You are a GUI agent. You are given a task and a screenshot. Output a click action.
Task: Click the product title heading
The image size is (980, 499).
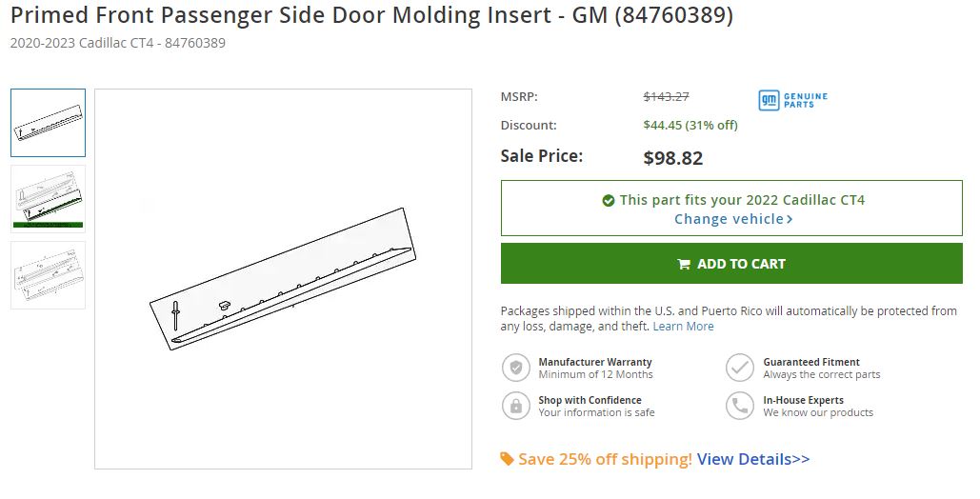pyautogui.click(x=371, y=14)
